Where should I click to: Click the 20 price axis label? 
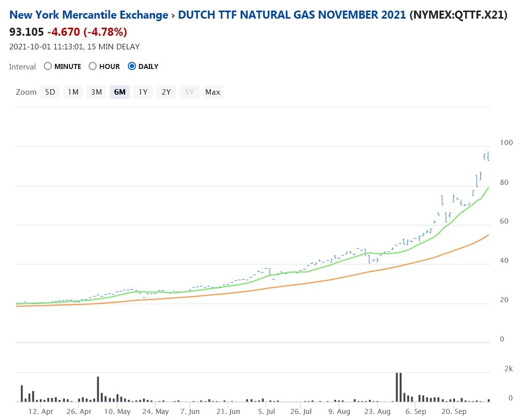(x=504, y=300)
